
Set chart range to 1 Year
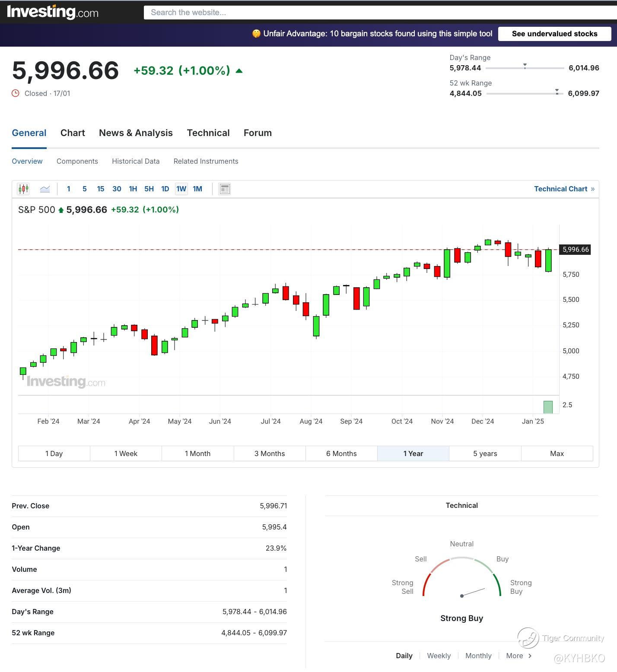(413, 453)
